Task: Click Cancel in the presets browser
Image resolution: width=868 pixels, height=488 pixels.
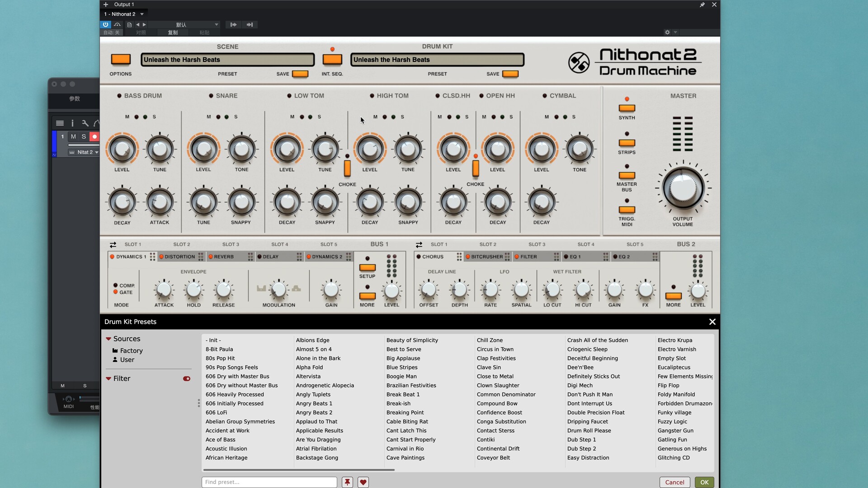Action: [x=675, y=482]
